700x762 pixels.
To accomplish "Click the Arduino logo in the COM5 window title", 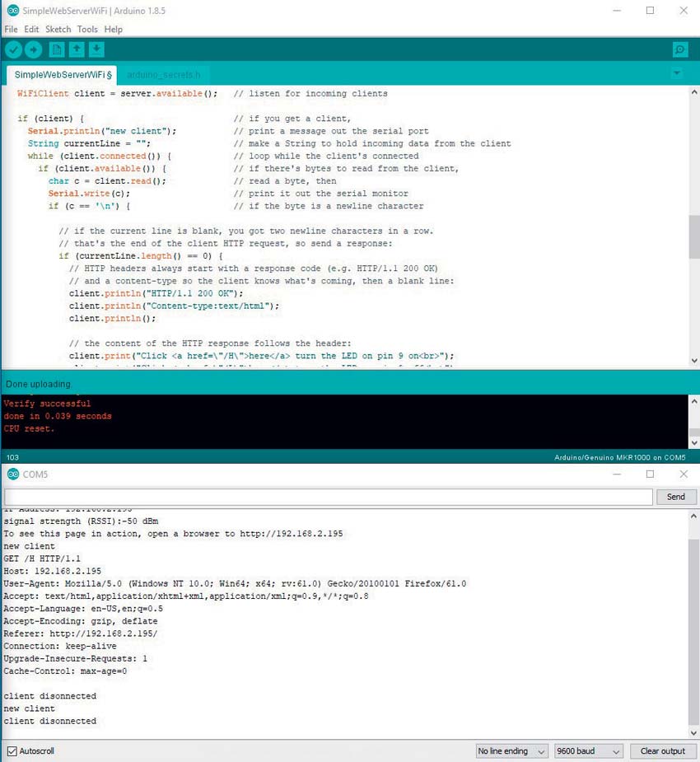I will tap(12, 474).
